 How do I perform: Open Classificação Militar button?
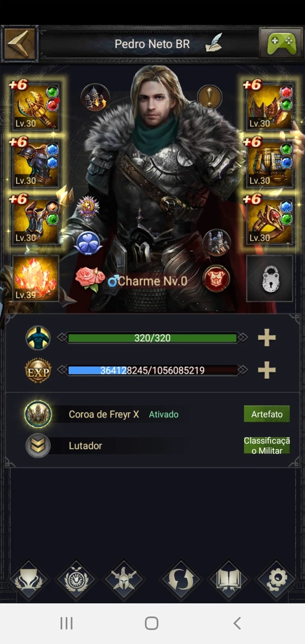click(267, 446)
